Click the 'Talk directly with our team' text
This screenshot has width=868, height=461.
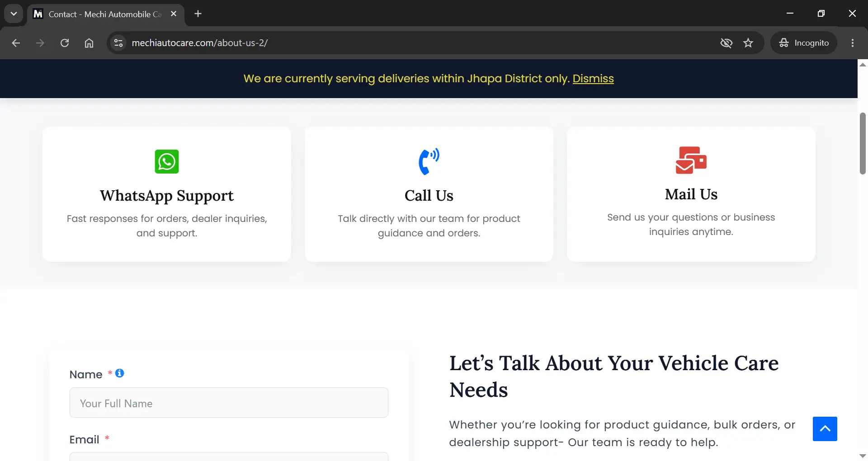(x=429, y=226)
